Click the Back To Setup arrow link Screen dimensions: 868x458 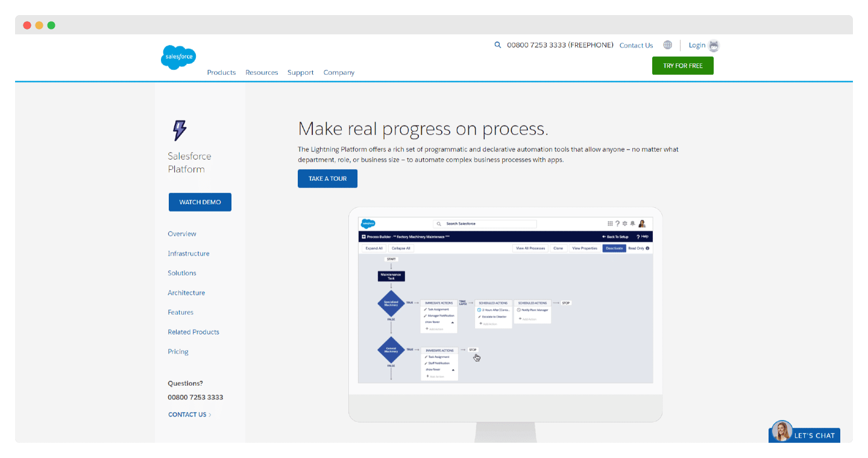tap(615, 237)
